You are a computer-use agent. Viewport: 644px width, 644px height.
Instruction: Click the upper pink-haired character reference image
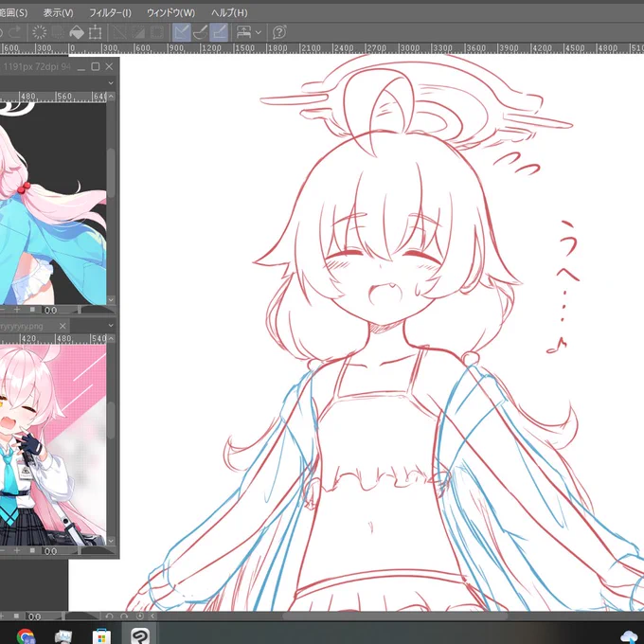[53, 204]
